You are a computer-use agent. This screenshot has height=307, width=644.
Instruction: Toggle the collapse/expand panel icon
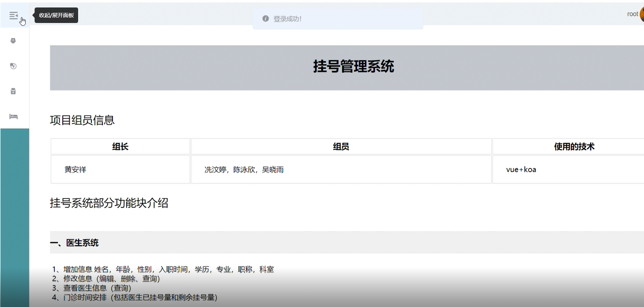pyautogui.click(x=14, y=15)
